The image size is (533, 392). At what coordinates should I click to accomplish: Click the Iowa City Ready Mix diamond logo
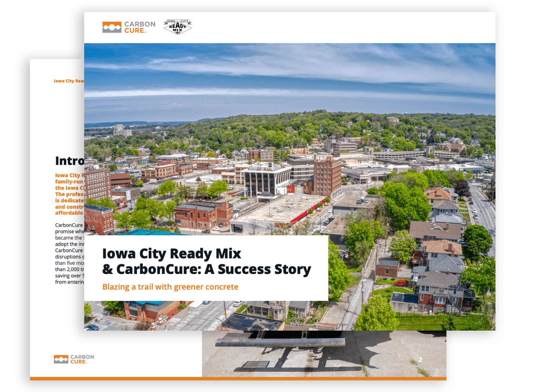point(178,27)
